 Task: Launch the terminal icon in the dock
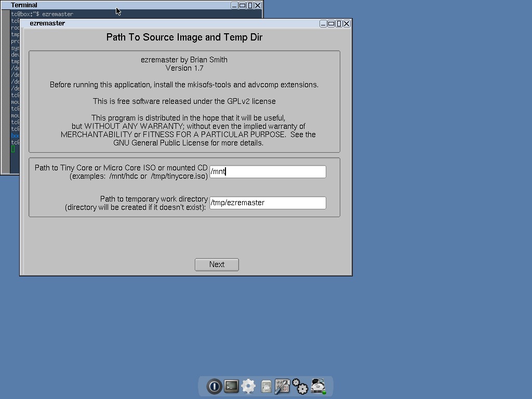[231, 386]
